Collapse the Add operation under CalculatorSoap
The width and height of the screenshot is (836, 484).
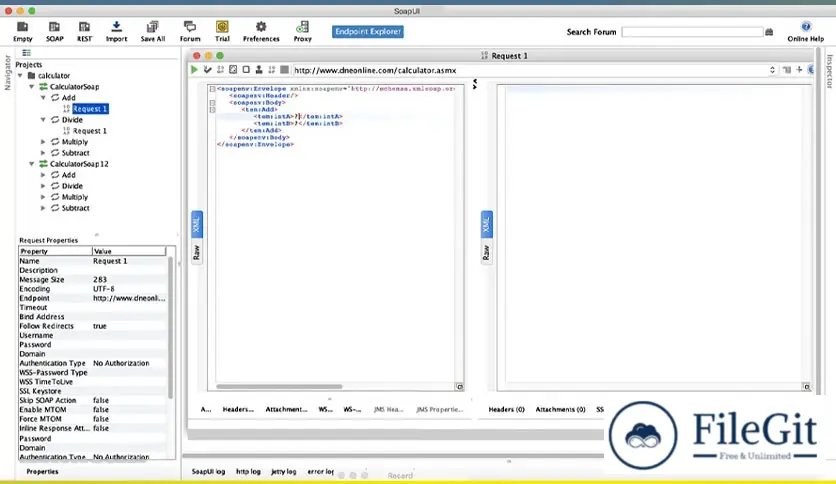click(43, 98)
